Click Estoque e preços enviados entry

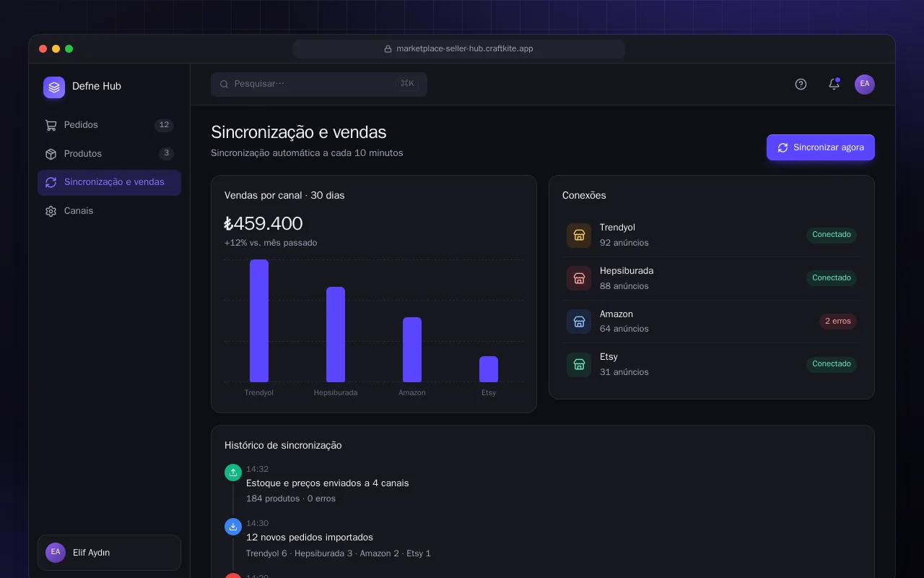328,483
